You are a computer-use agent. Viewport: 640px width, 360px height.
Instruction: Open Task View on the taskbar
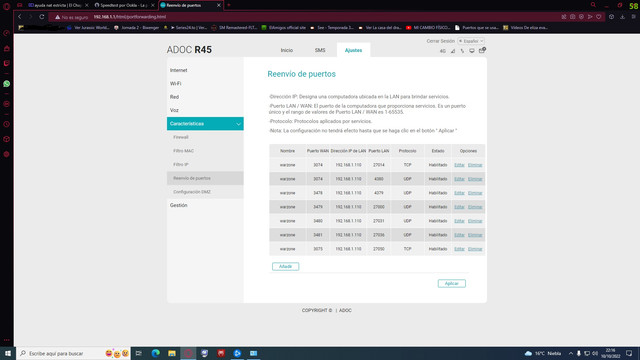(139, 353)
